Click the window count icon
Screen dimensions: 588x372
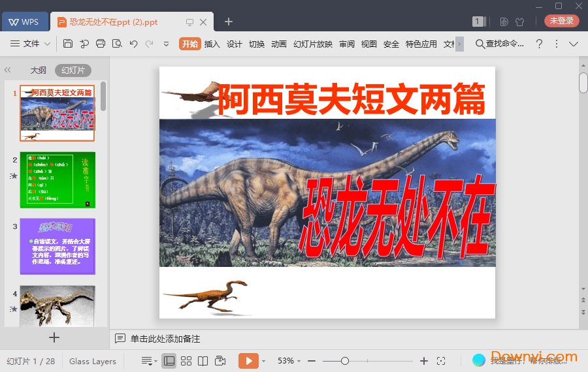(479, 22)
